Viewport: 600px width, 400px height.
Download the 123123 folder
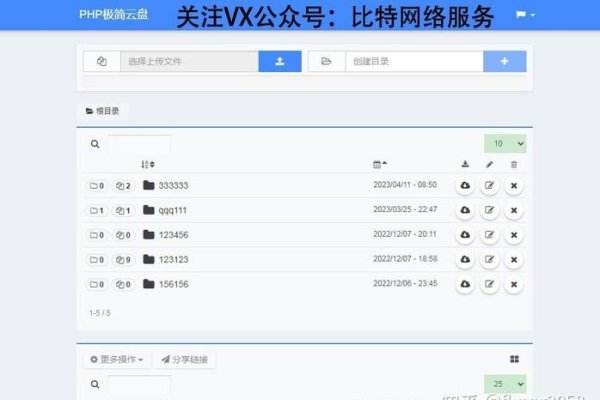click(465, 260)
